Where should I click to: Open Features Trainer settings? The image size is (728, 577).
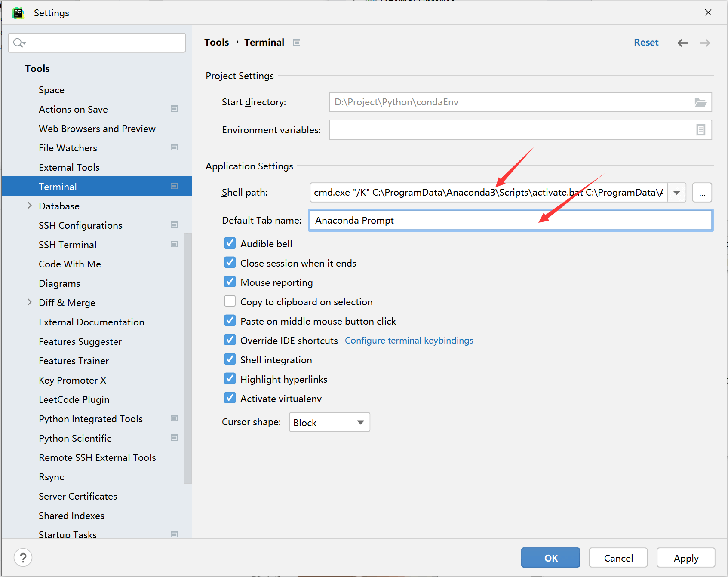pyautogui.click(x=74, y=361)
